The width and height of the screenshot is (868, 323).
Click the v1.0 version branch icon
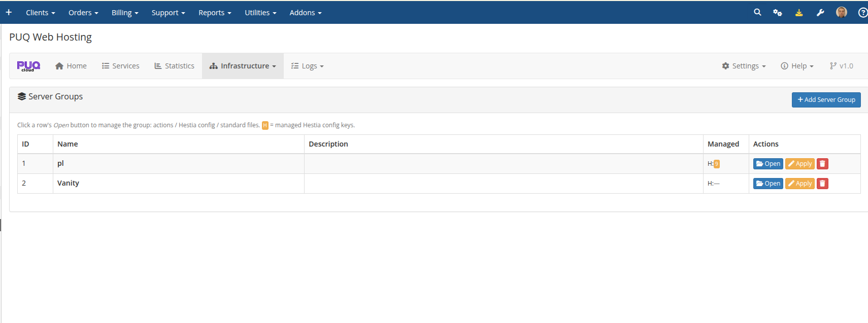pos(833,66)
